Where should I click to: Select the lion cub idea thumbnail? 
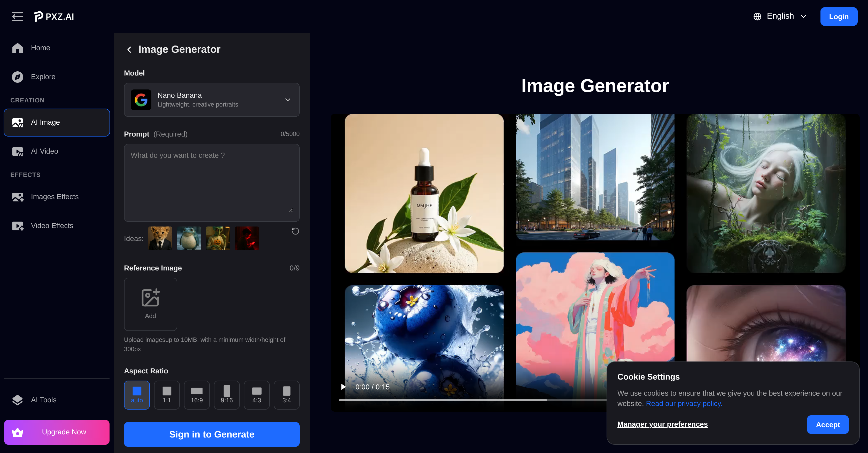[x=160, y=238]
